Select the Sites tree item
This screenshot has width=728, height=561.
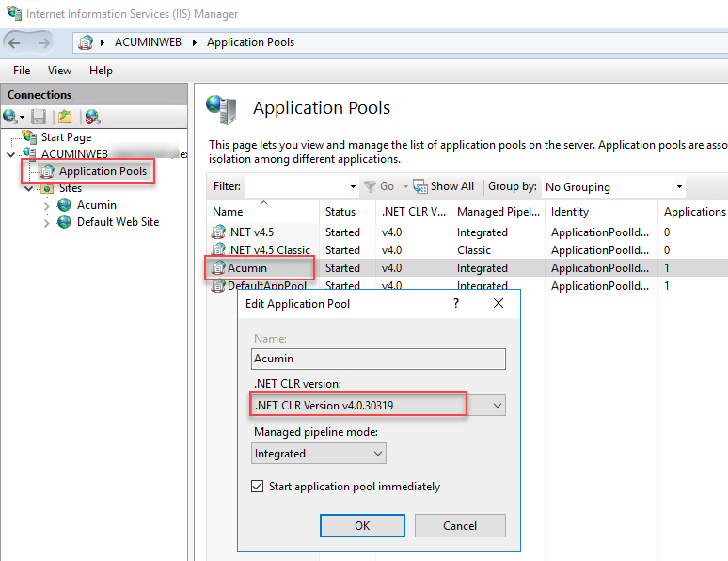coord(71,188)
